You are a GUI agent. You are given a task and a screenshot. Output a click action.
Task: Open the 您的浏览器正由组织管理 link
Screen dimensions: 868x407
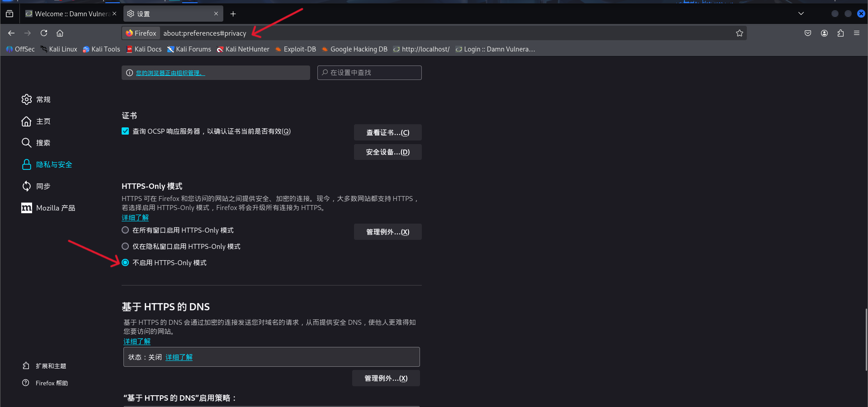pyautogui.click(x=170, y=73)
